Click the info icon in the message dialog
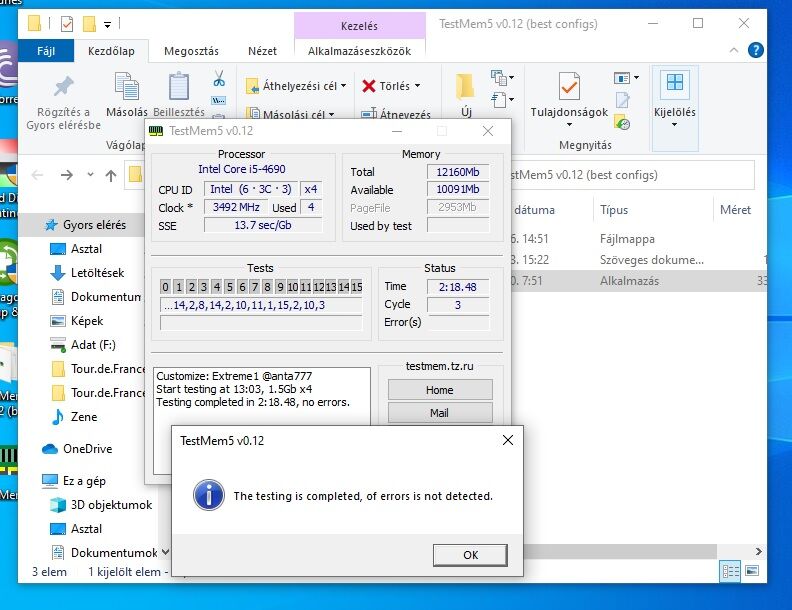The width and height of the screenshot is (792, 610). (208, 495)
